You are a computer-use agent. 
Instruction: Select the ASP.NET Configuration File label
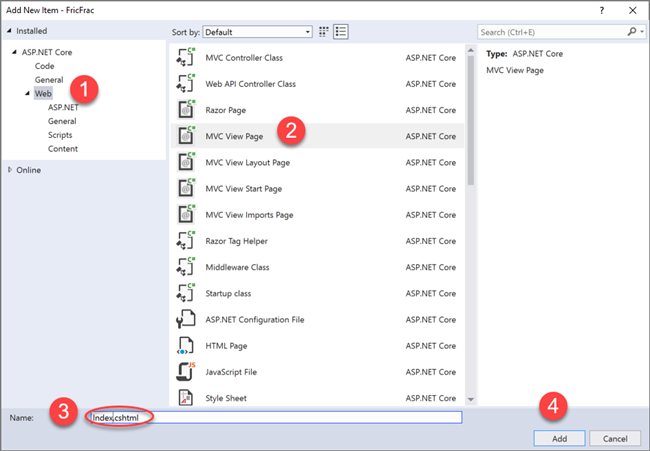[255, 319]
